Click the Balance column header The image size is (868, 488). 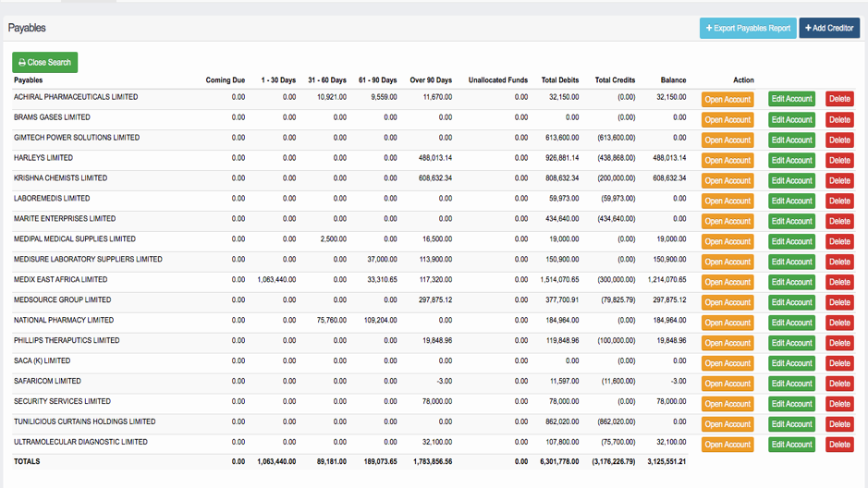tap(673, 80)
